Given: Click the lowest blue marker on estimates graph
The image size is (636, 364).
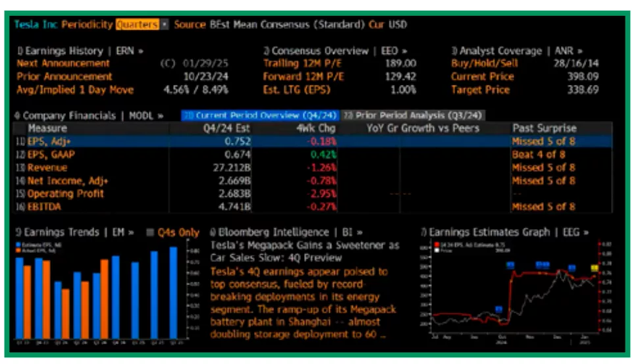Looking at the screenshot, I should [498, 308].
